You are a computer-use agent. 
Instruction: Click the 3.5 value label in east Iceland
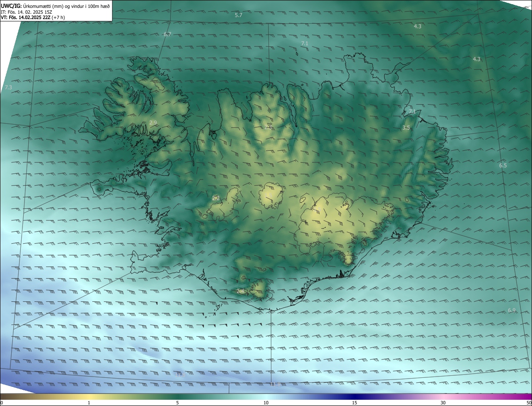[x=406, y=128]
